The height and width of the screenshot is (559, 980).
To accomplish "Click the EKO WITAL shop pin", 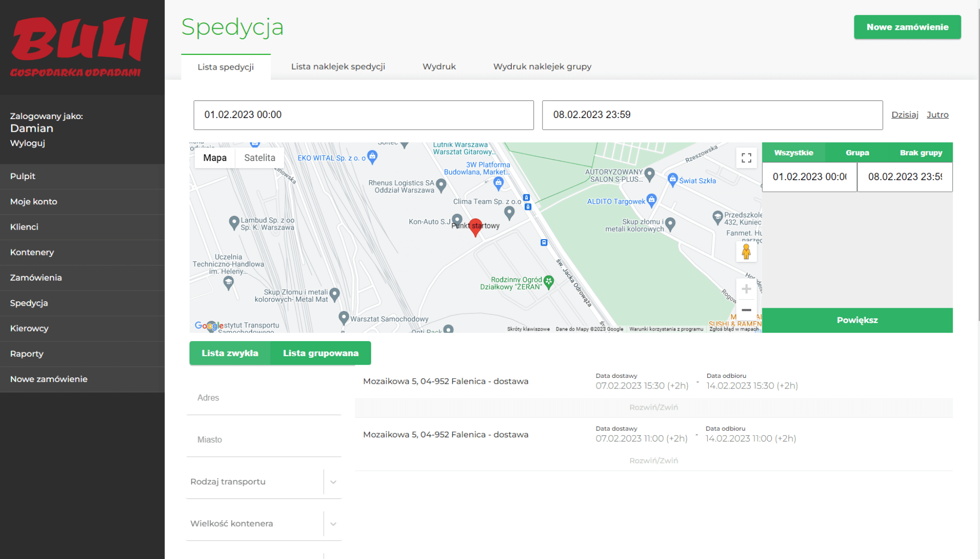I will pos(373,156).
